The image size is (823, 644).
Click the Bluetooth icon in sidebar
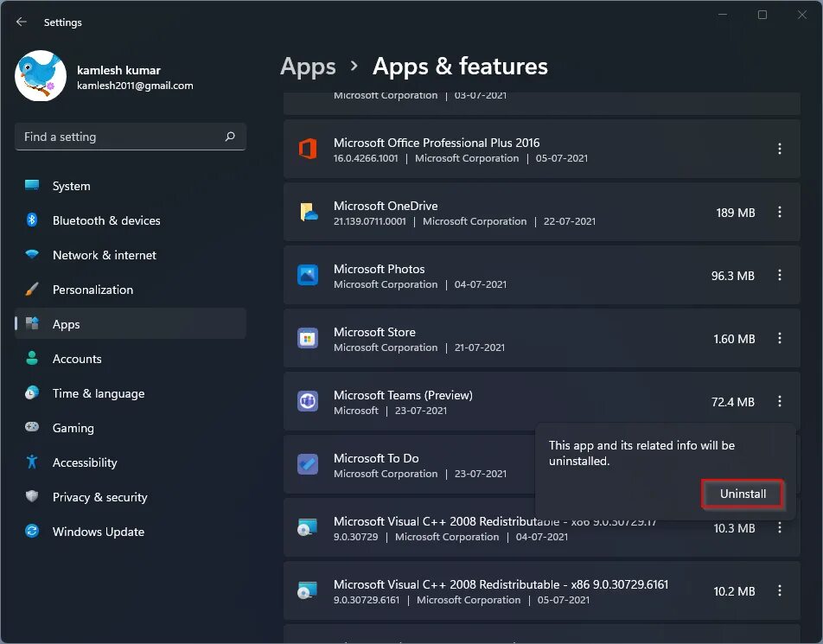coord(32,220)
